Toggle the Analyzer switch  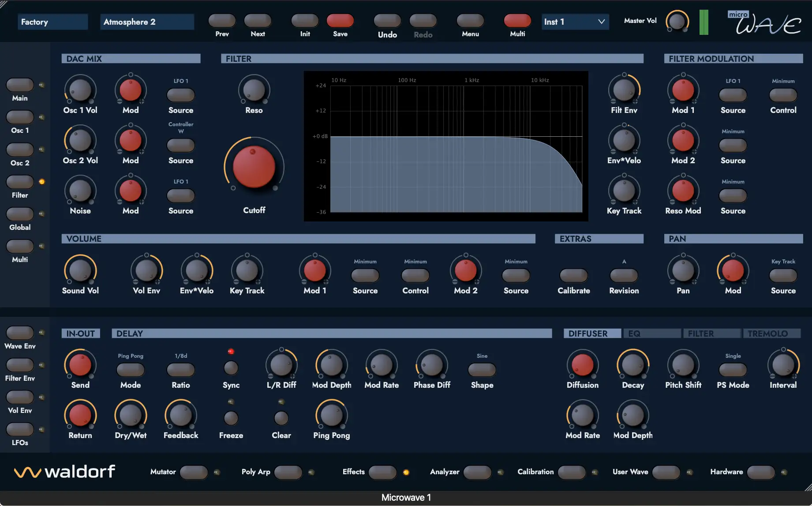click(477, 472)
